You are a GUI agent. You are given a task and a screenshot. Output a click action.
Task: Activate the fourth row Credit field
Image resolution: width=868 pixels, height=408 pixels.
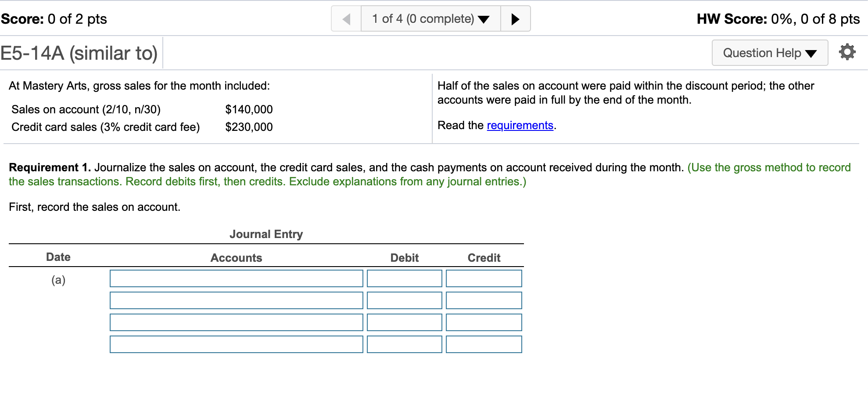[x=484, y=344]
